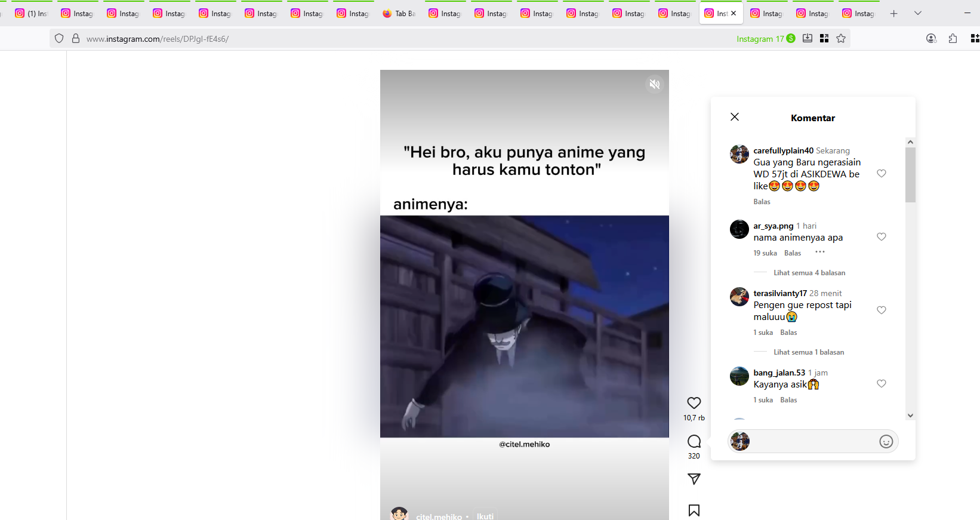Share the reel with the paper plane icon
This screenshot has width=980, height=520.
pos(694,479)
